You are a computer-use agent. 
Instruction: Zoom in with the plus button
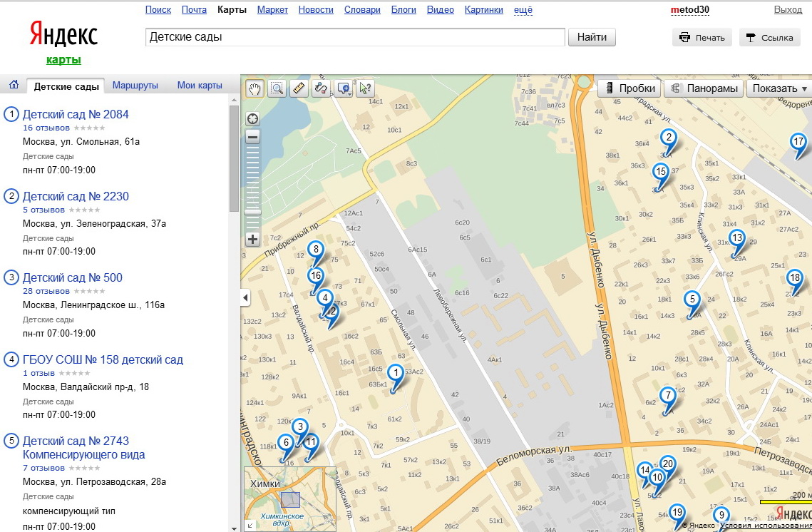point(252,240)
